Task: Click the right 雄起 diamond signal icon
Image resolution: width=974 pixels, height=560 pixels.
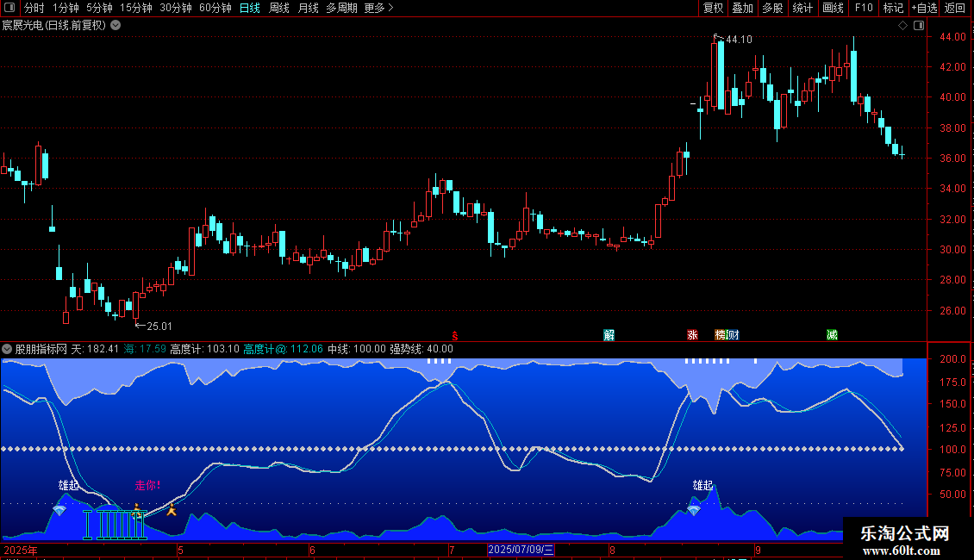Action: click(x=694, y=510)
